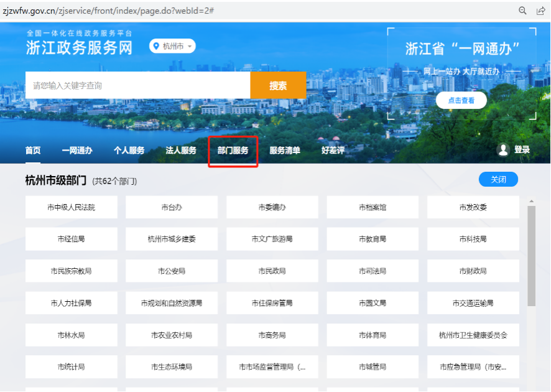Open the 杭州市 city selector dropdown
This screenshot has width=551, height=392.
[x=172, y=47]
